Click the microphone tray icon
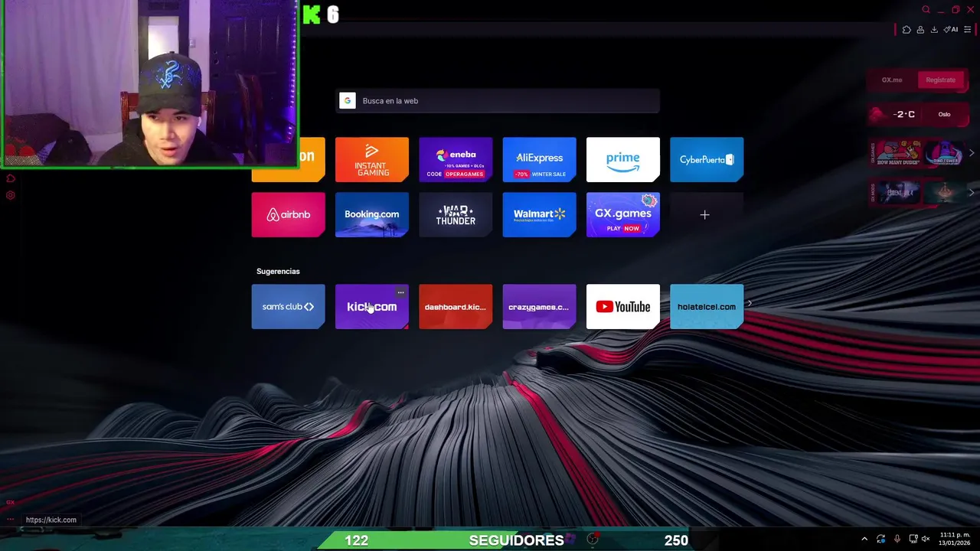 click(x=897, y=540)
